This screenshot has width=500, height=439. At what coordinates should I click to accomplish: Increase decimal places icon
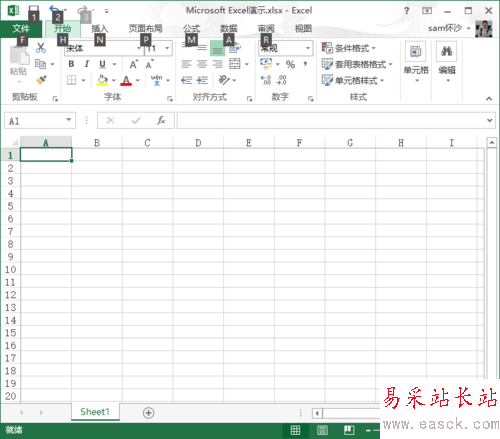266,80
